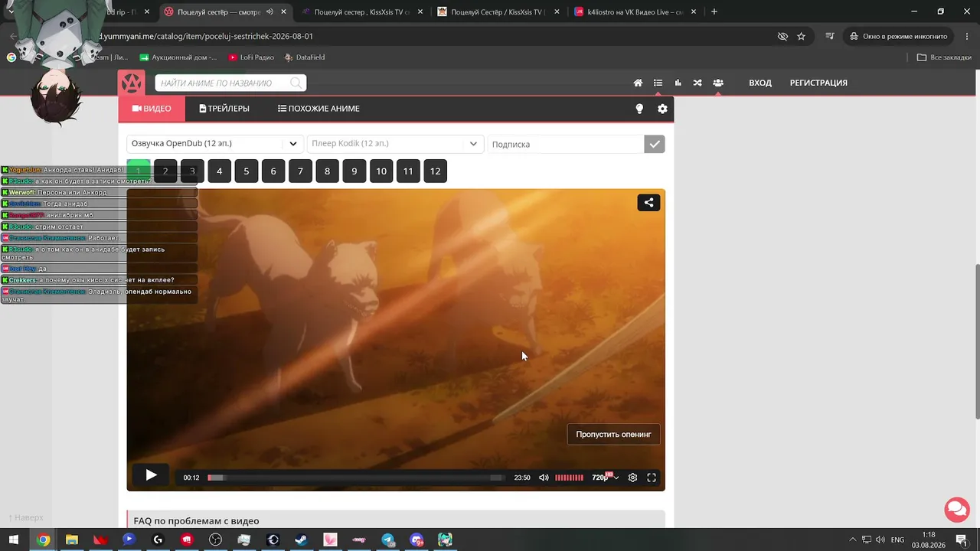Image resolution: width=980 pixels, height=551 pixels.
Task: Select episode 8
Action: coord(327,171)
